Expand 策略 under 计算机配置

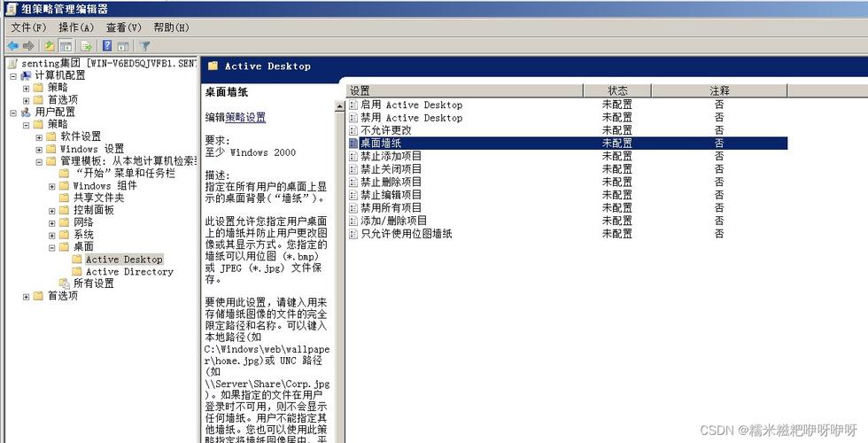26,88
